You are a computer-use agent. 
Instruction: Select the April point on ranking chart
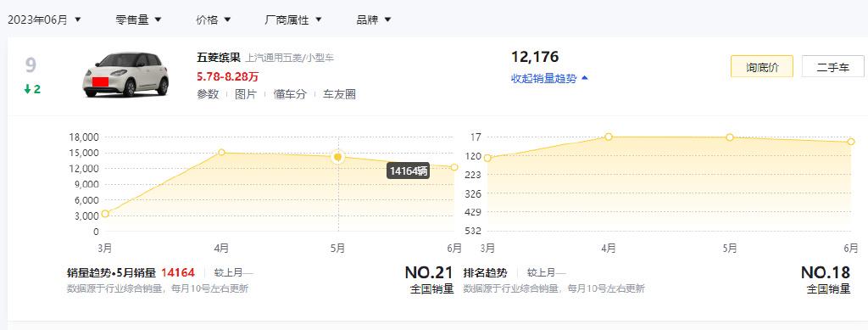coord(609,137)
